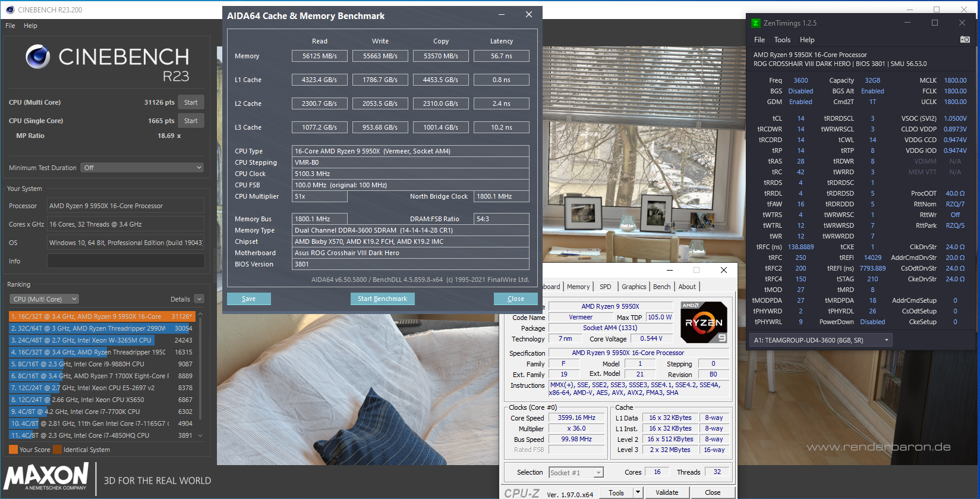Click the Cinebench Processor field

[x=126, y=206]
